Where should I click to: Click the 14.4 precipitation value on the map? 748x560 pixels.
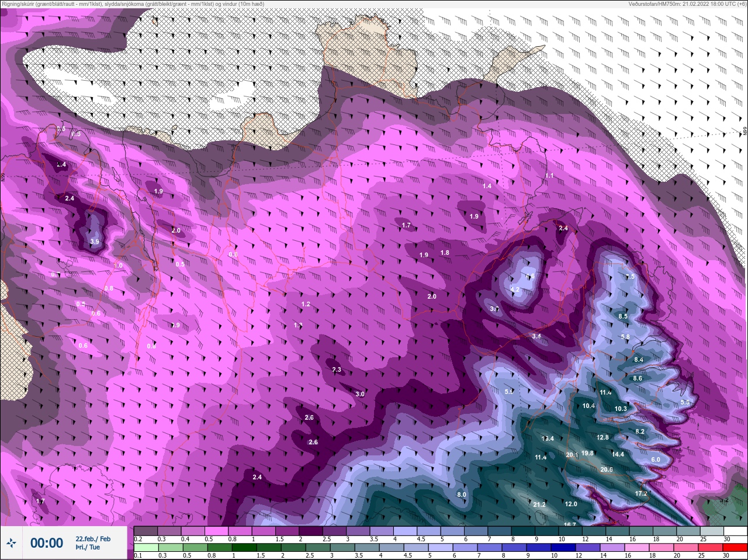pyautogui.click(x=618, y=454)
